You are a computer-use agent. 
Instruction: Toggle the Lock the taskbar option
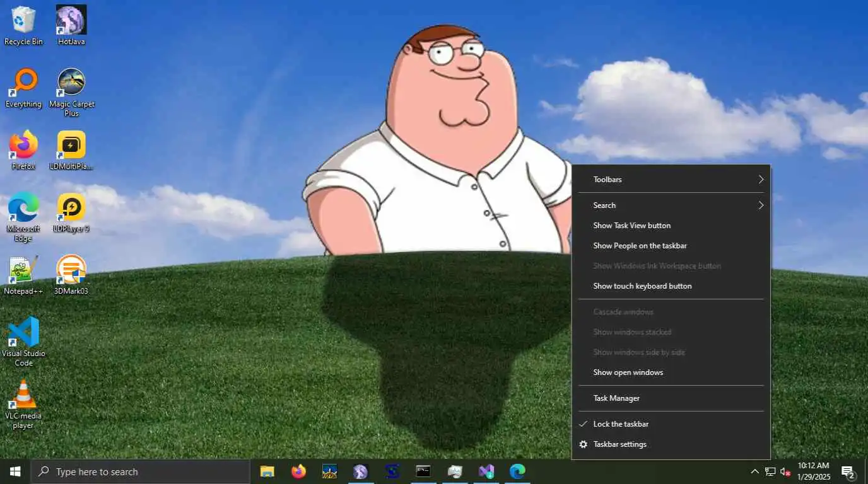(671, 424)
